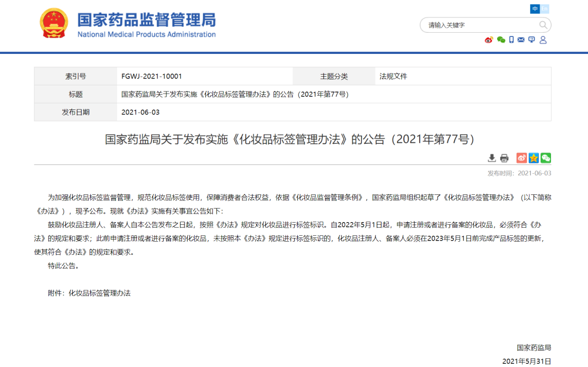
Task: Click the 法规文件 subject category value
Action: 393,76
